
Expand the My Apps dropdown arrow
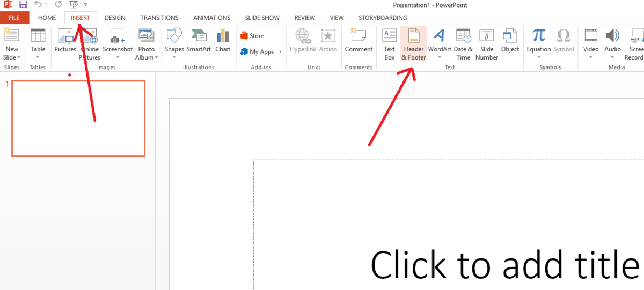click(x=279, y=52)
